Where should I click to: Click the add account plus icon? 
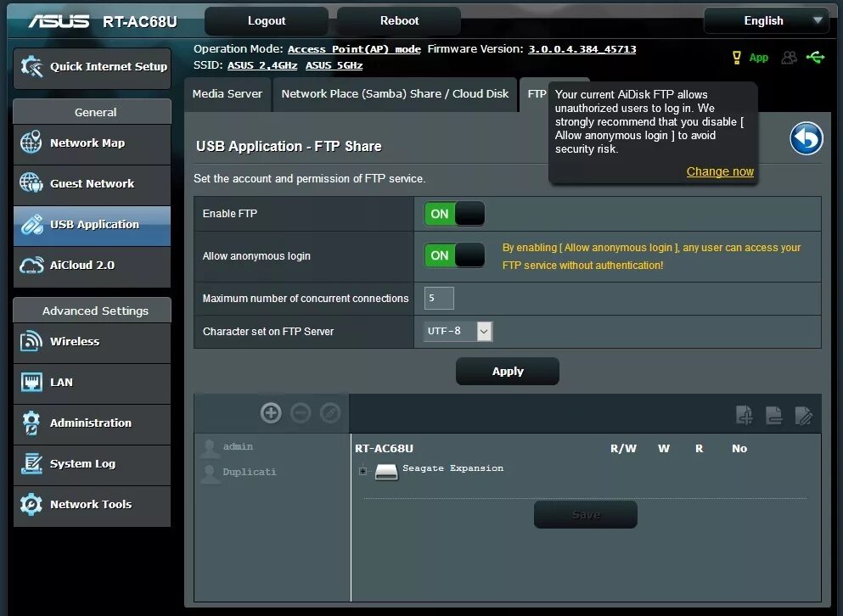coord(271,413)
